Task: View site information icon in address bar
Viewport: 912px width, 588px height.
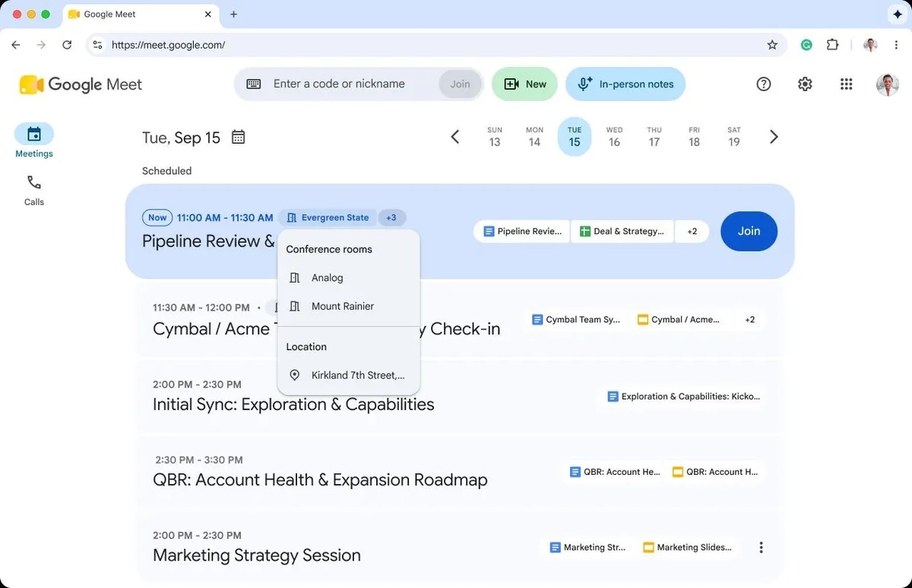Action: coord(97,45)
